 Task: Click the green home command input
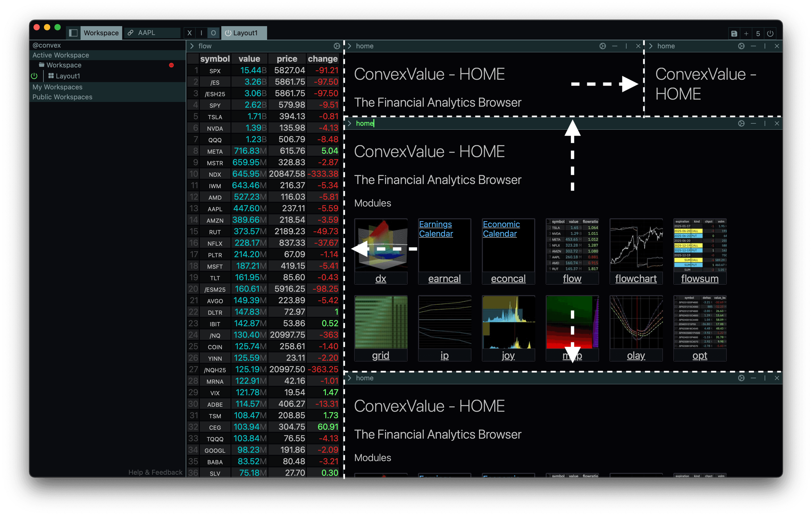click(x=365, y=123)
